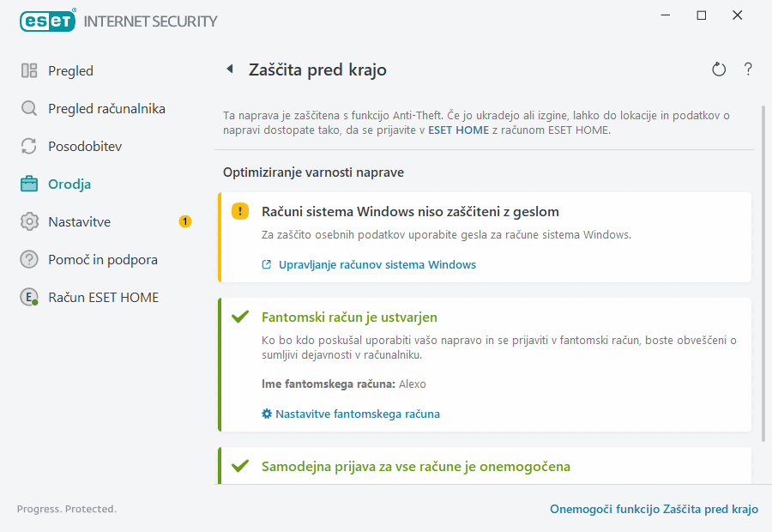Click back arrow beside Zaščita pred krajo

coord(230,70)
